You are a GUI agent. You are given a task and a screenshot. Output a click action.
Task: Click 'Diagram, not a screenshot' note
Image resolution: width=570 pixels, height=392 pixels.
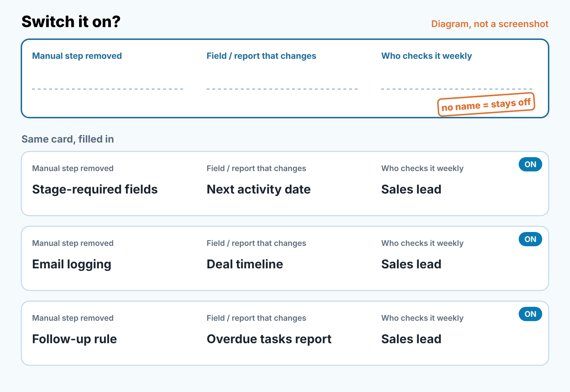(489, 24)
